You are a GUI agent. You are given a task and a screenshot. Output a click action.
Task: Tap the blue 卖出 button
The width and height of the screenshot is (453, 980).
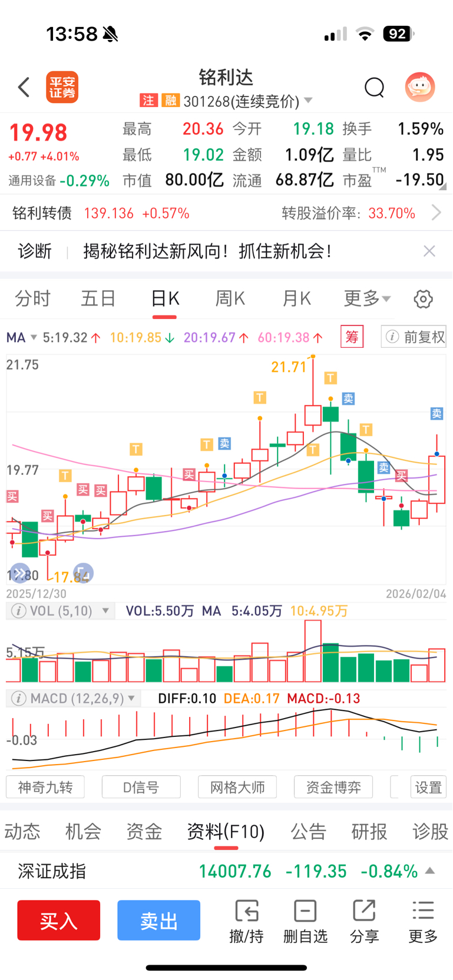(x=158, y=920)
